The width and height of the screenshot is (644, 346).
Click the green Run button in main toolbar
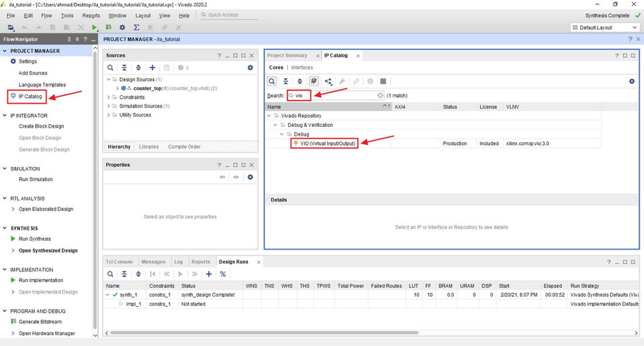(x=94, y=28)
